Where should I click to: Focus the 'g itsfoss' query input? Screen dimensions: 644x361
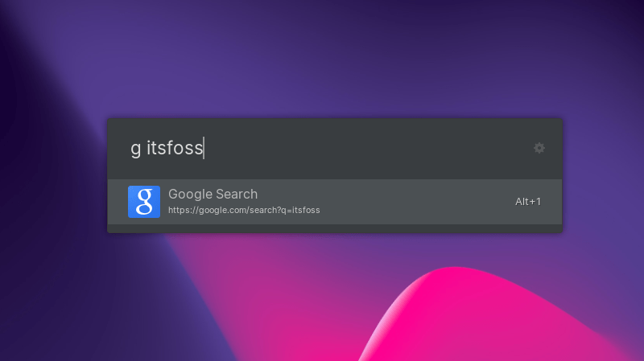pyautogui.click(x=322, y=148)
